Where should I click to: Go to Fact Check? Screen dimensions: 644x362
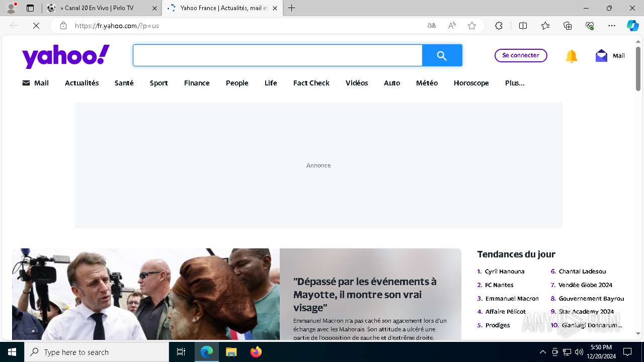coord(311,83)
